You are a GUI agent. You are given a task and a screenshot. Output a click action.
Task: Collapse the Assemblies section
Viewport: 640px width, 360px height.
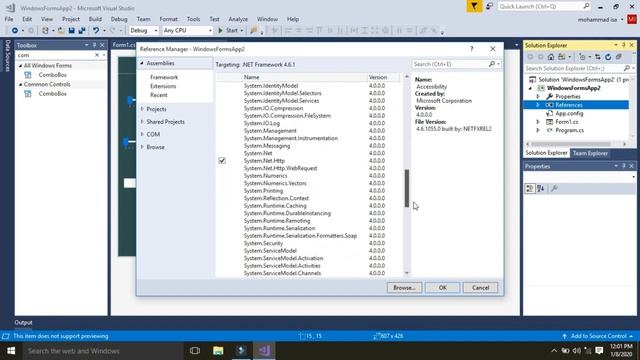(142, 63)
